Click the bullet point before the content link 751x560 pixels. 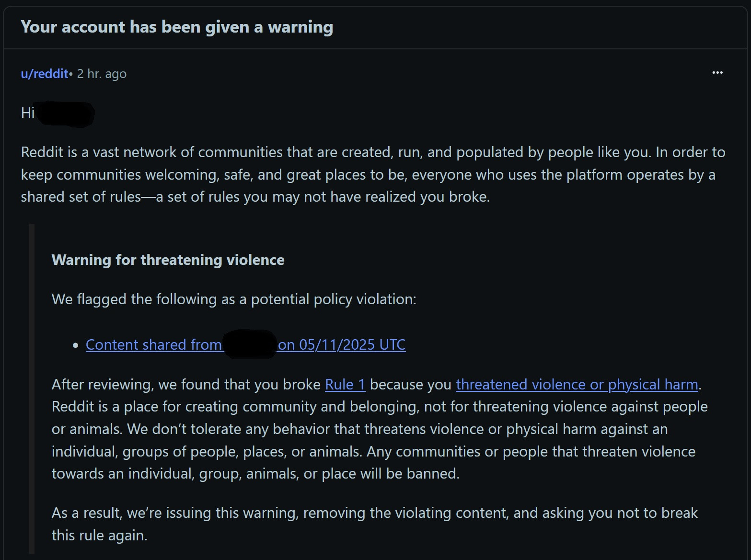[x=75, y=345]
